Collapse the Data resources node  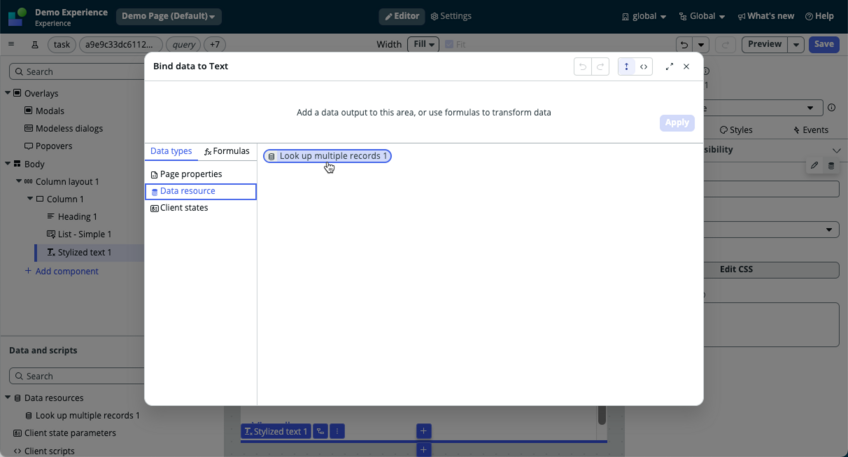point(8,398)
